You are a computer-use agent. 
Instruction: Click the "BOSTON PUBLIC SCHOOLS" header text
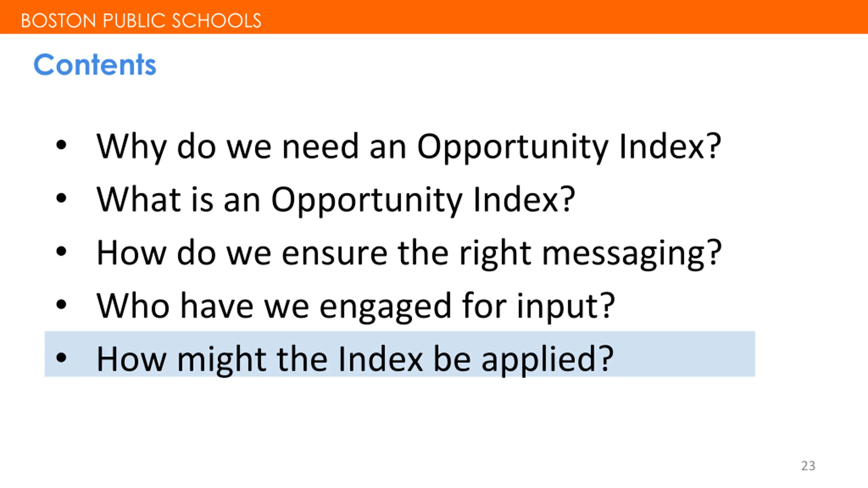[141, 20]
